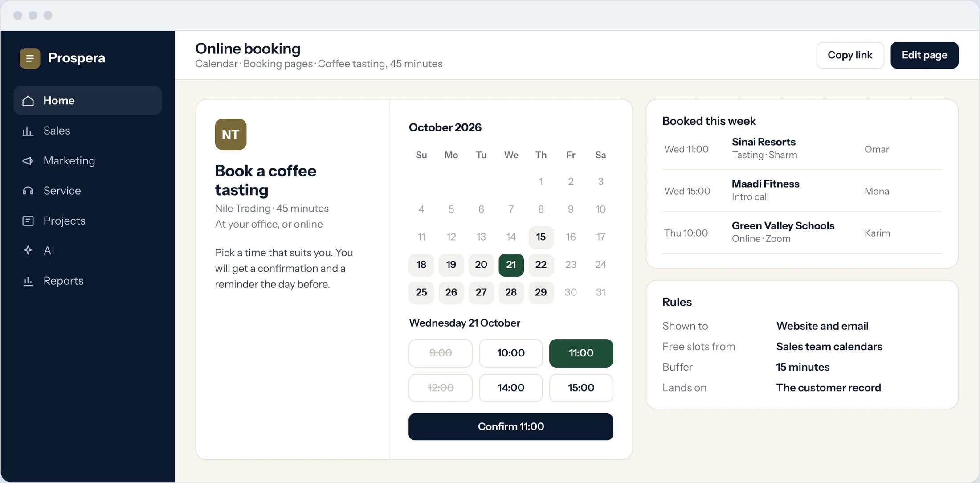
Task: Select October 15 on calendar
Action: point(541,237)
